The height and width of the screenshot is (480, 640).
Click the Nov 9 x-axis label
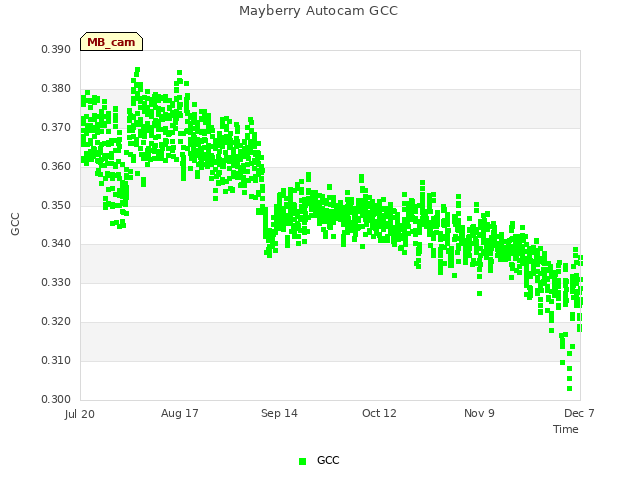click(479, 413)
